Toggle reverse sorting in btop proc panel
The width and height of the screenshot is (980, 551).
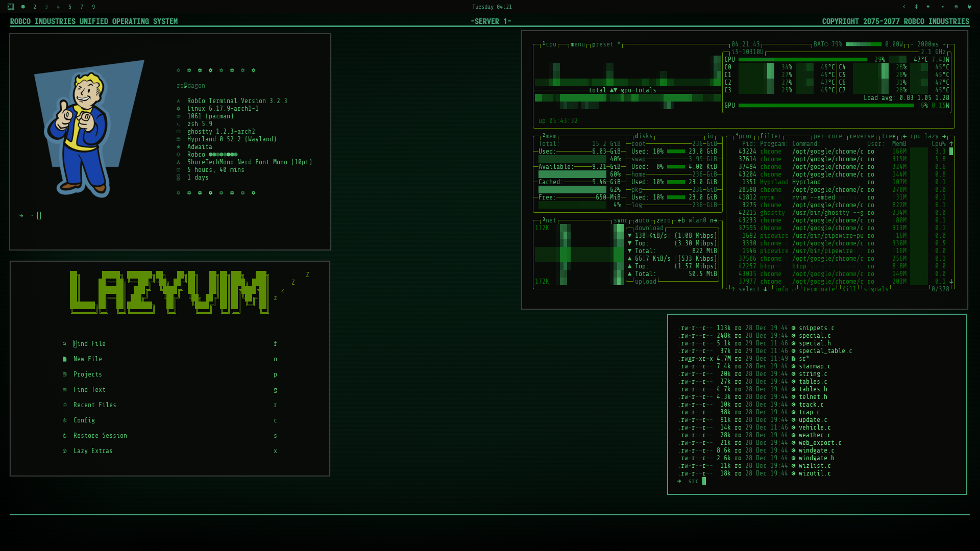pyautogui.click(x=862, y=136)
